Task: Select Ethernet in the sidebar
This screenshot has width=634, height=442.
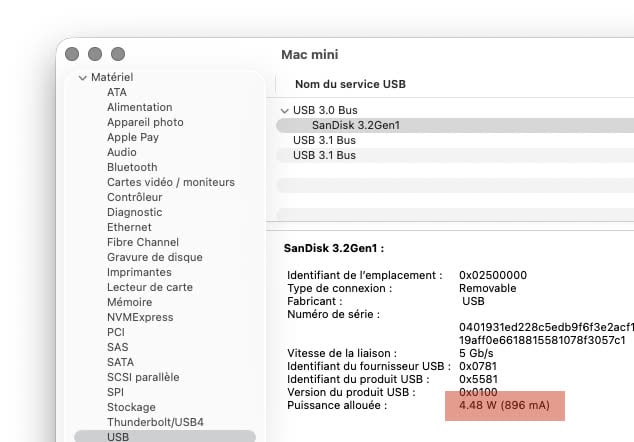Action: point(129,227)
